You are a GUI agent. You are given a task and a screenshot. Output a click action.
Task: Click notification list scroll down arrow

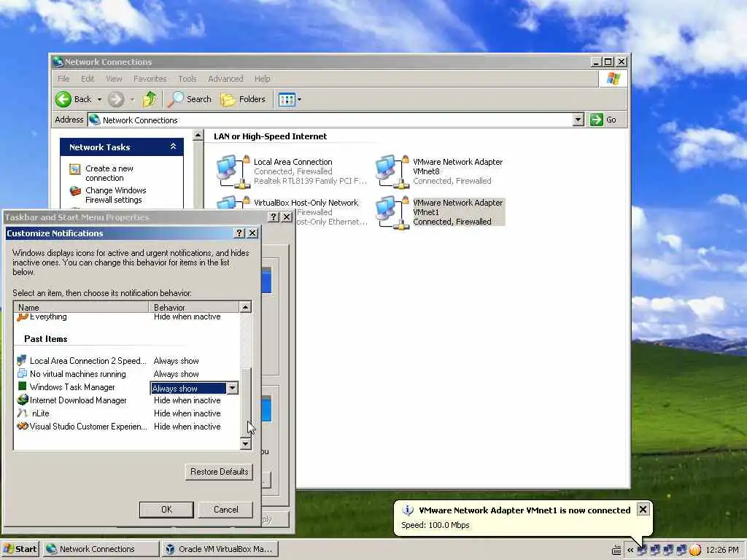[x=245, y=444]
